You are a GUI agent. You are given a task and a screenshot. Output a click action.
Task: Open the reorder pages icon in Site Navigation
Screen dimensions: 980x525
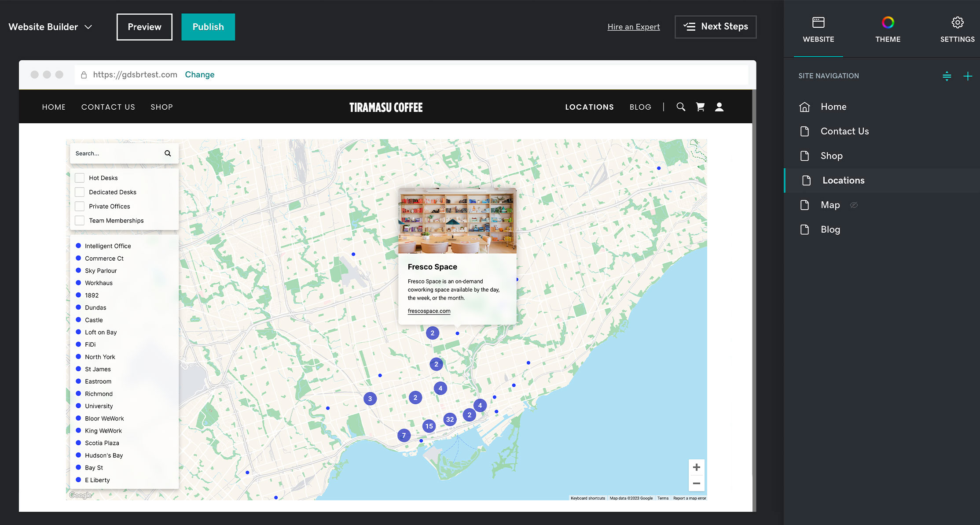[947, 76]
